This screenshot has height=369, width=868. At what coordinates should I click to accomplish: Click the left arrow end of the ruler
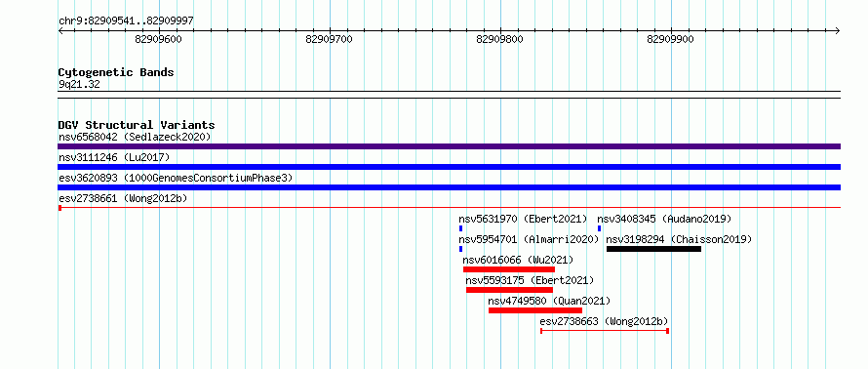[60, 31]
